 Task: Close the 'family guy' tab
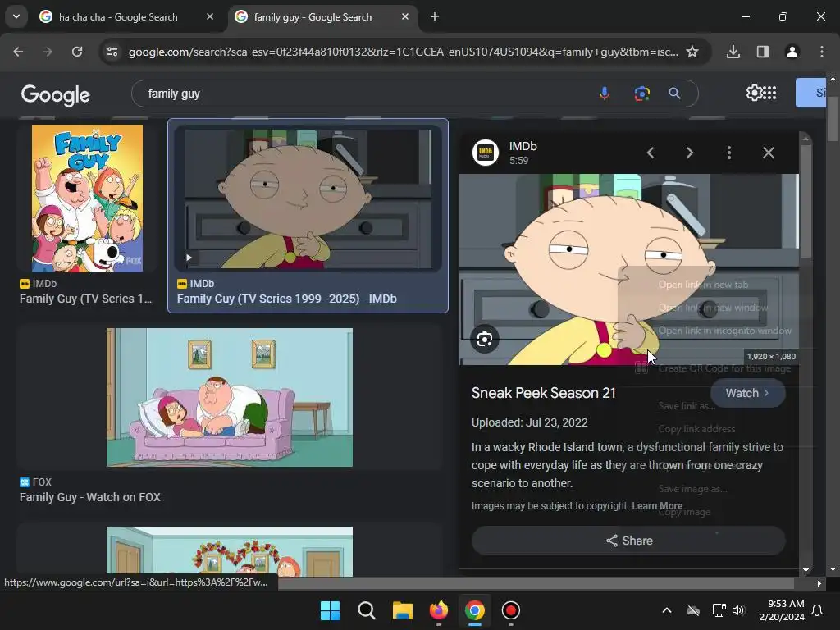pyautogui.click(x=405, y=16)
